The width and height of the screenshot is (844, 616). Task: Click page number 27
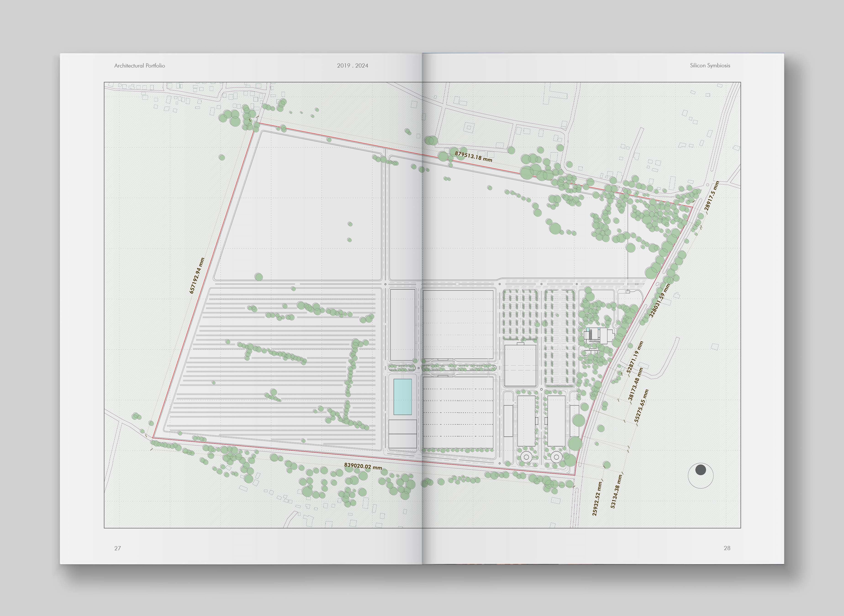coord(118,548)
